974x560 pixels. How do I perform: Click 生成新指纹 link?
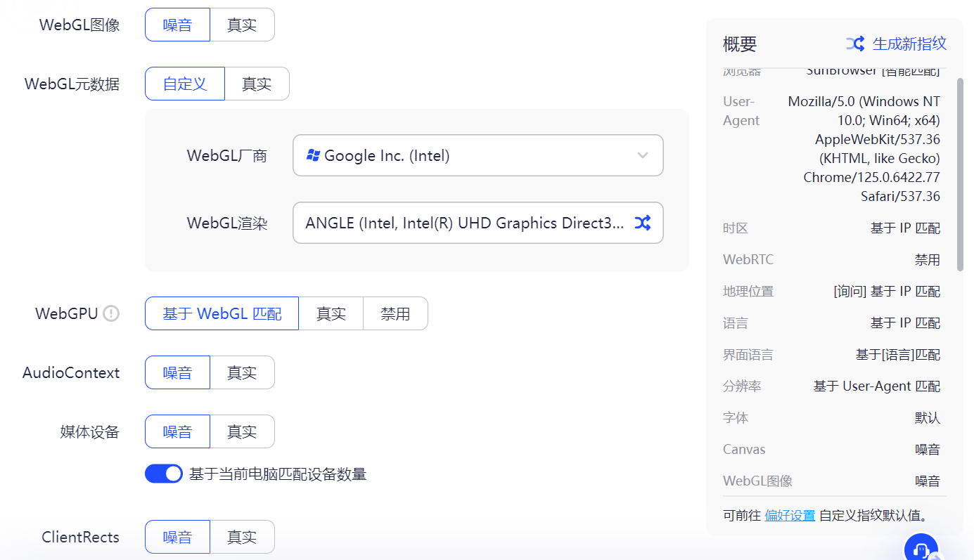909,44
